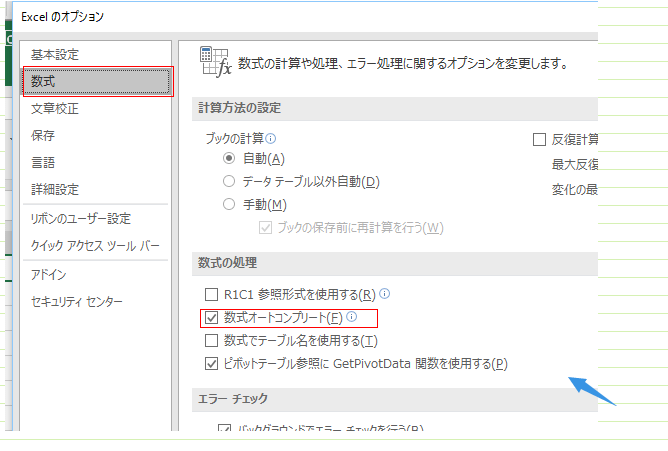The height and width of the screenshot is (451, 668).
Task: Click the formula fx calculator icon
Action: click(215, 62)
